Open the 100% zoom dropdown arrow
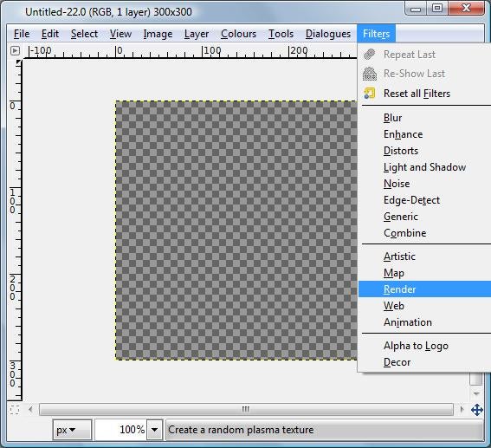Image resolution: width=491 pixels, height=448 pixels. tap(154, 430)
